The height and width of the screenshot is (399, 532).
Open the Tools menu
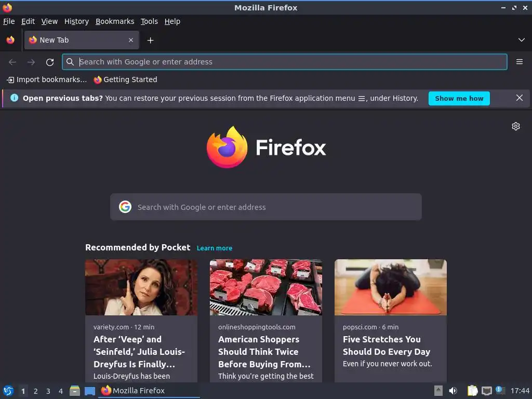pos(149,21)
